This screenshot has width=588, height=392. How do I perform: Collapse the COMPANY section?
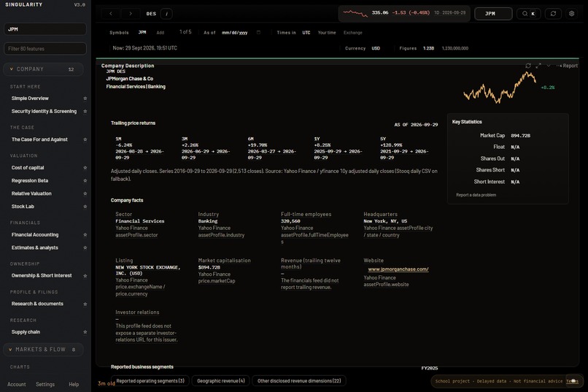click(x=43, y=69)
